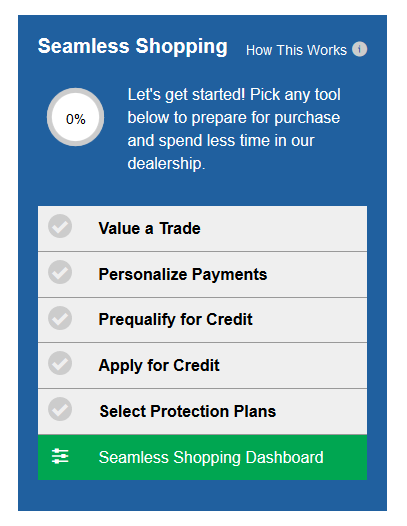This screenshot has height=526, width=407.
Task: Click the sliders icon on the dashboard button
Action: tap(60, 456)
